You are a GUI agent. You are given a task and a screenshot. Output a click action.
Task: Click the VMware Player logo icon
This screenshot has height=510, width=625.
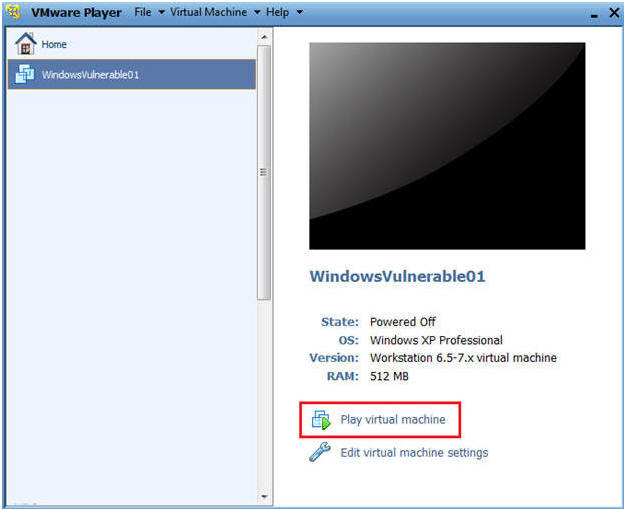[x=14, y=12]
